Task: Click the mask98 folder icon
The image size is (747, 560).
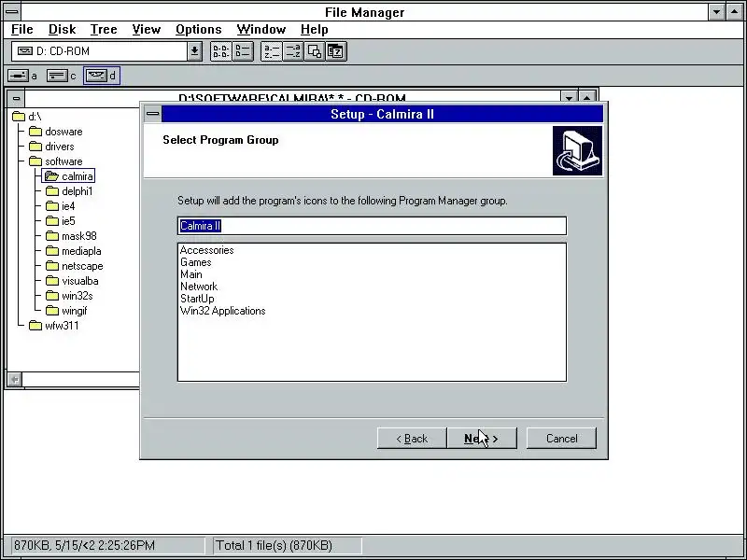Action: click(x=52, y=236)
